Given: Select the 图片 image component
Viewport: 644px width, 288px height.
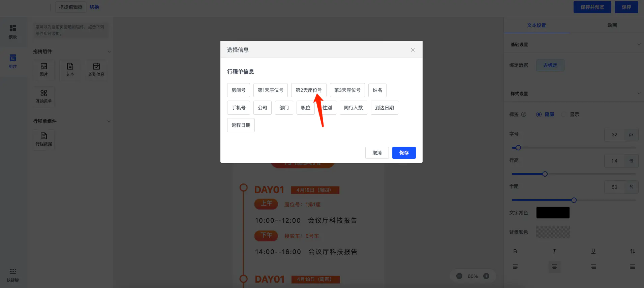Looking at the screenshot, I should pyautogui.click(x=44, y=70).
